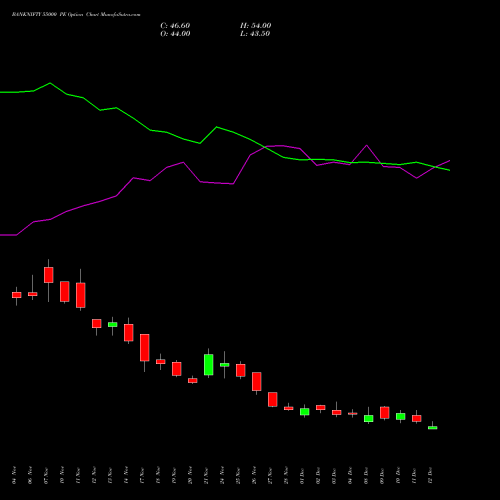Click the large green candle above 21 Nov
Viewport: 500px width, 500px height.
[x=209, y=365]
